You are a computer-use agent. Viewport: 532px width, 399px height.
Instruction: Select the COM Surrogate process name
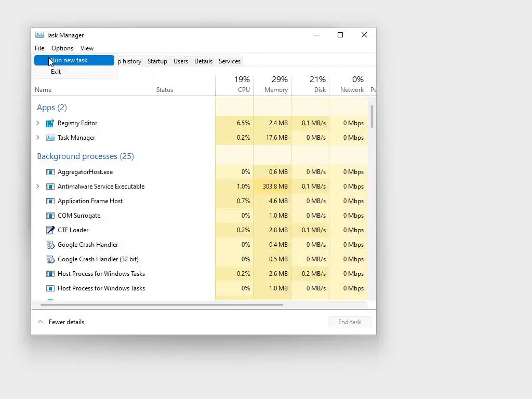pyautogui.click(x=79, y=216)
